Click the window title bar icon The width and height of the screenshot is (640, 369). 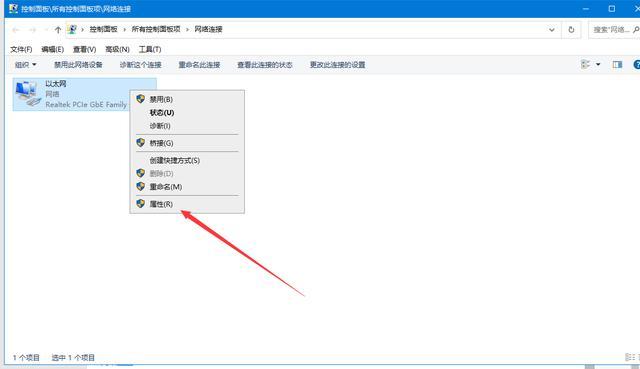13,8
